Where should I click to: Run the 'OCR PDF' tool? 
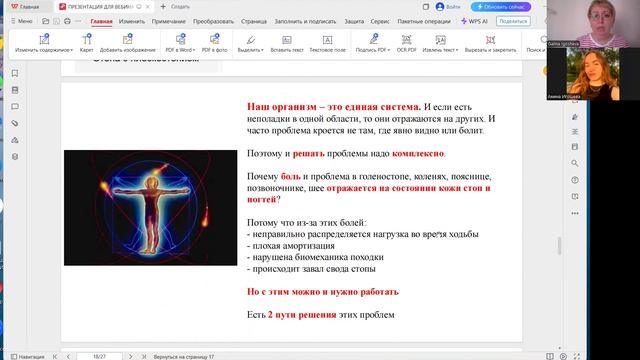pyautogui.click(x=407, y=43)
